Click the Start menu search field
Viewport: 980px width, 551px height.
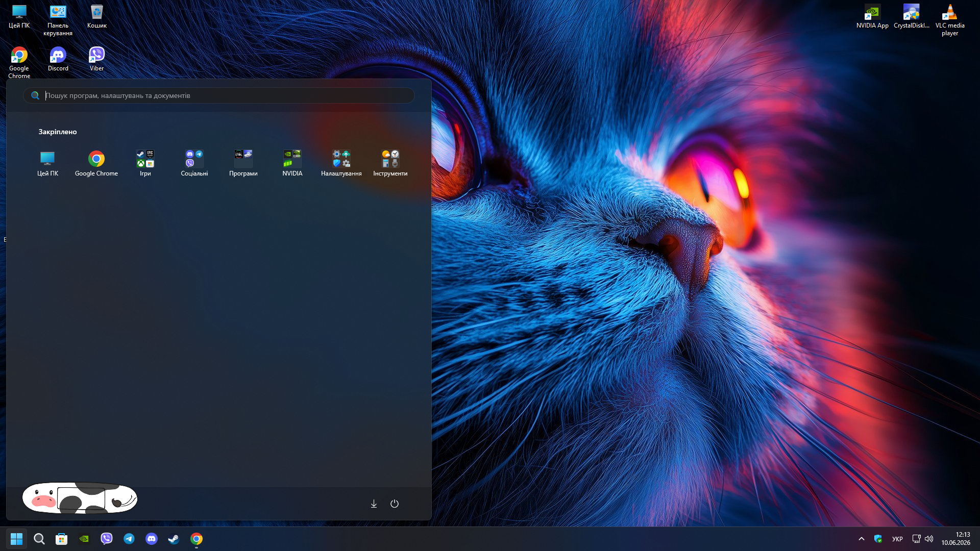click(x=218, y=95)
